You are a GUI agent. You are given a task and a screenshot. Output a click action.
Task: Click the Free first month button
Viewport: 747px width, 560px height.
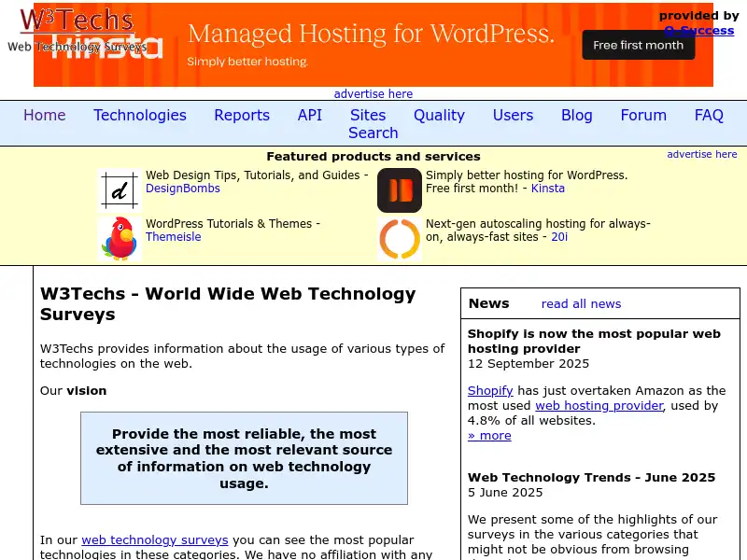click(639, 44)
